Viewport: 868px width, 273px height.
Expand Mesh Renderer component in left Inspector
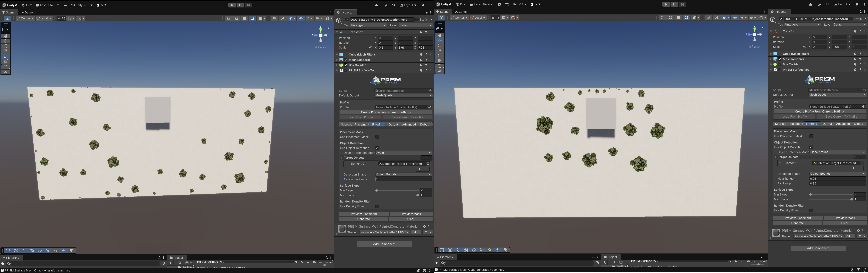(x=337, y=60)
